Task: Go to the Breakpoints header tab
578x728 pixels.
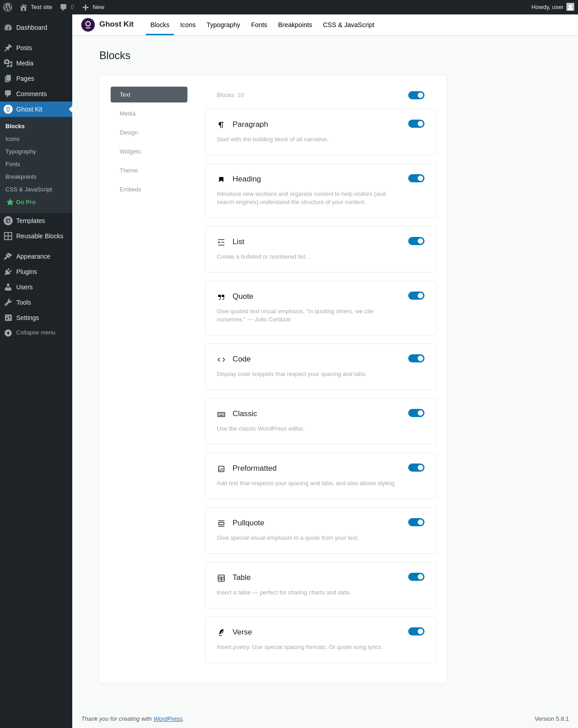Action: [x=295, y=25]
